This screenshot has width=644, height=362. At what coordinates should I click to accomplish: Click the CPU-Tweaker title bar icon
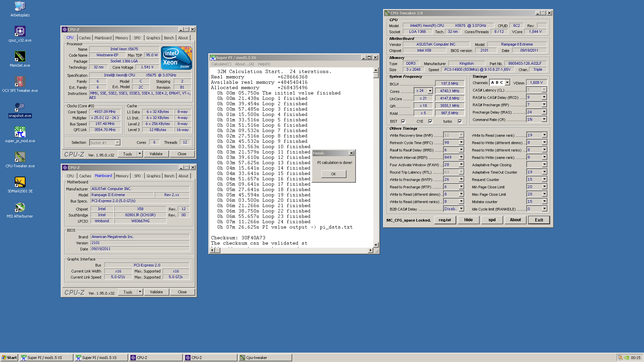pyautogui.click(x=387, y=13)
